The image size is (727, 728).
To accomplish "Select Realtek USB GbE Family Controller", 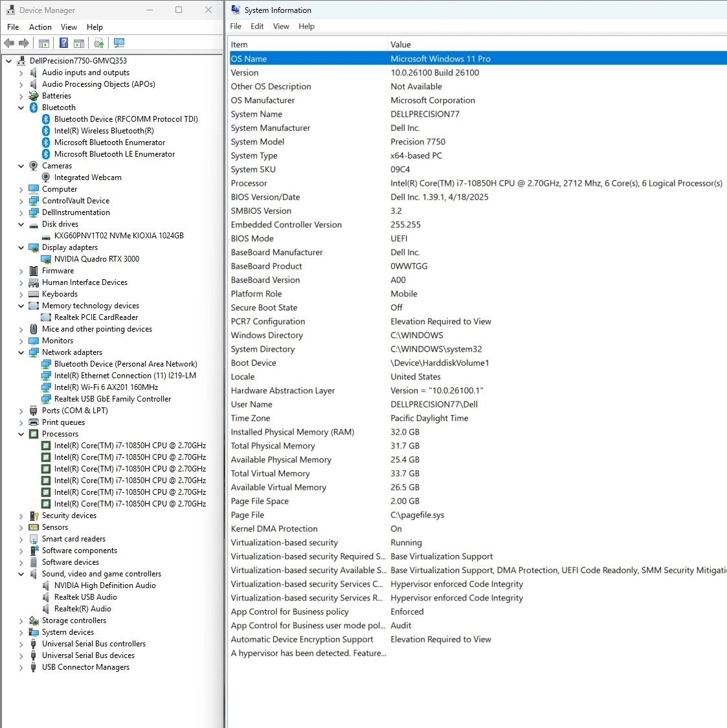I will [x=112, y=399].
